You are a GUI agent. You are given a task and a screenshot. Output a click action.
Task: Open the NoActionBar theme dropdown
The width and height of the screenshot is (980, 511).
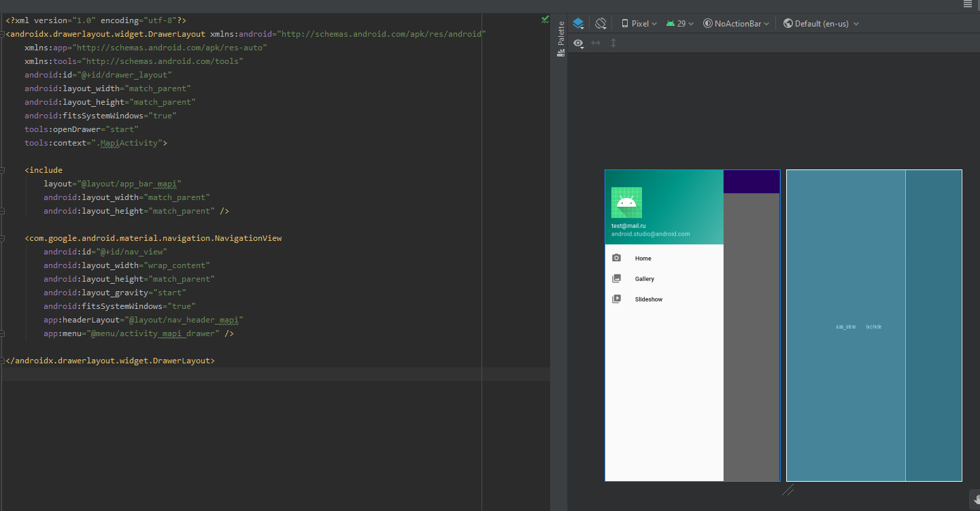[737, 23]
